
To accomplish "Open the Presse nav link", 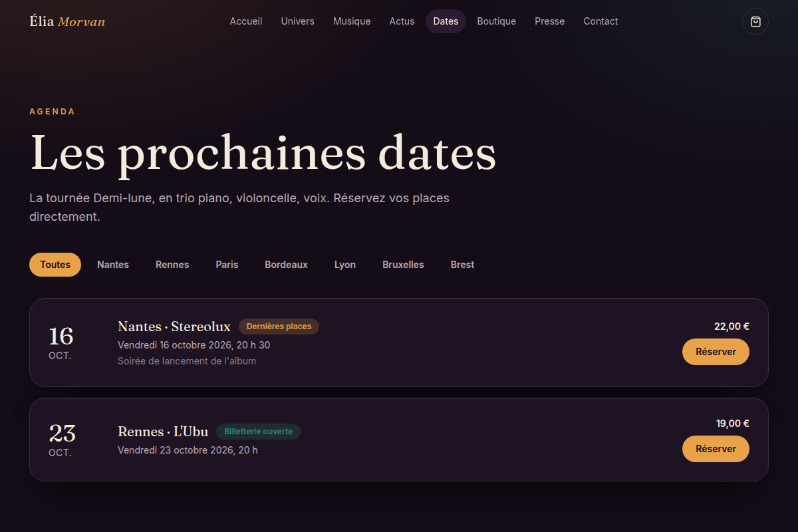I will pyautogui.click(x=549, y=21).
